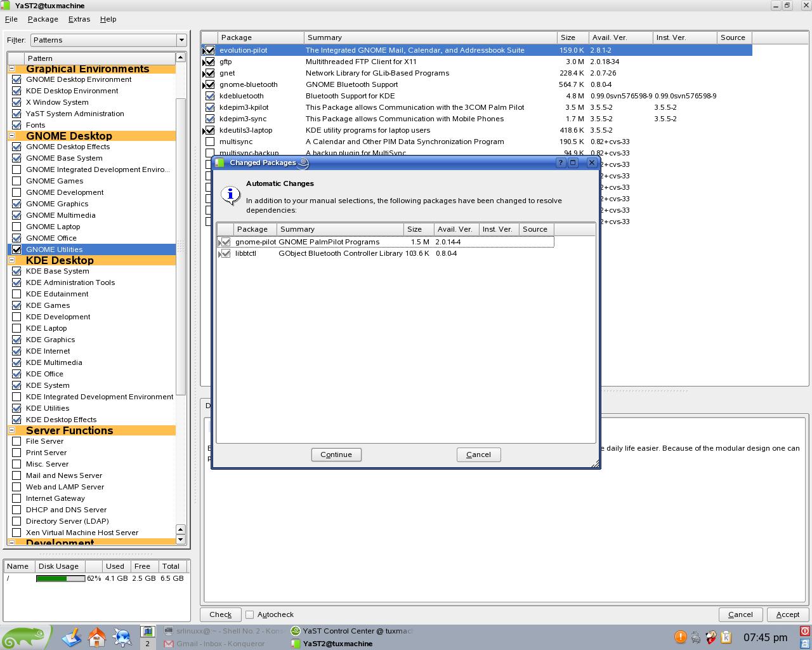Click the gftp package status icon

[x=209, y=62]
